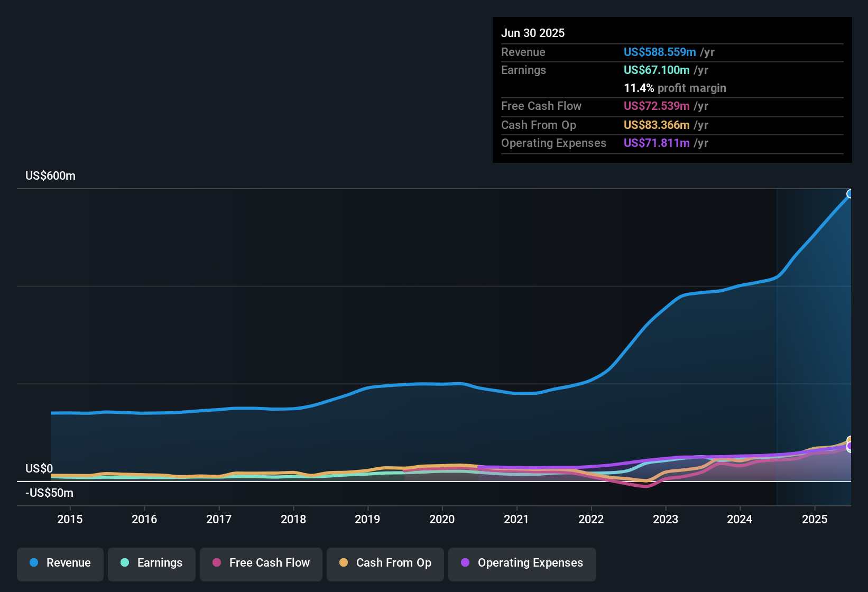The width and height of the screenshot is (868, 592).
Task: Select the purple Operating Expenses legend dot
Action: click(x=465, y=563)
